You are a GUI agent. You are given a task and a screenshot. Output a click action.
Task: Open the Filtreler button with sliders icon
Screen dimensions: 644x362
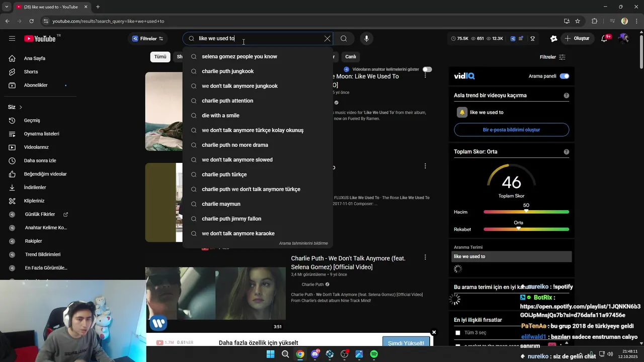click(552, 57)
